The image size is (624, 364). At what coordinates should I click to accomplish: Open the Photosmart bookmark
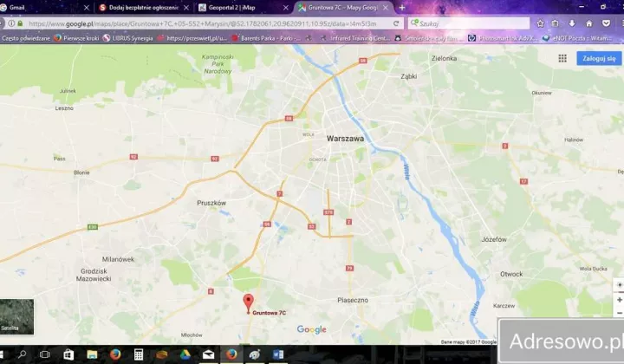[x=503, y=38]
